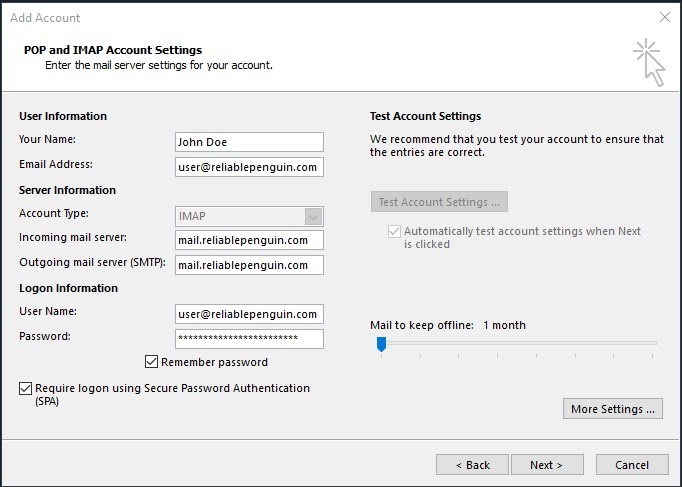Cancel the account setup

pyautogui.click(x=632, y=465)
